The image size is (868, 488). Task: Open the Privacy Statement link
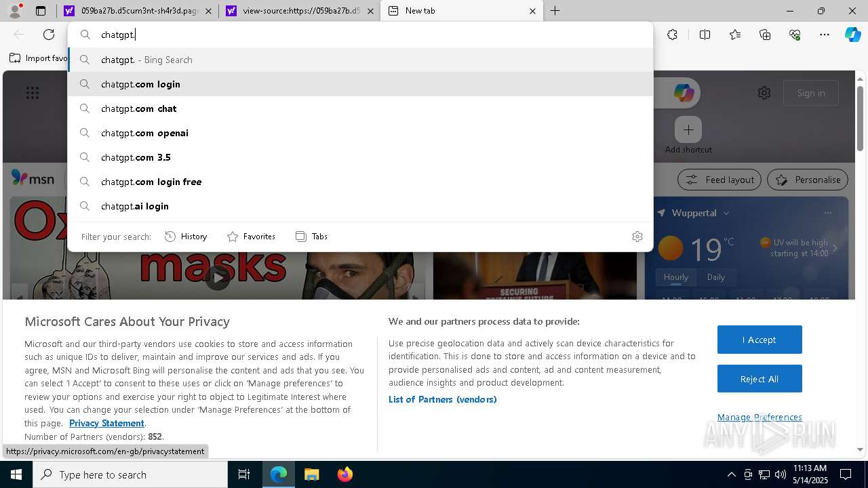click(106, 423)
